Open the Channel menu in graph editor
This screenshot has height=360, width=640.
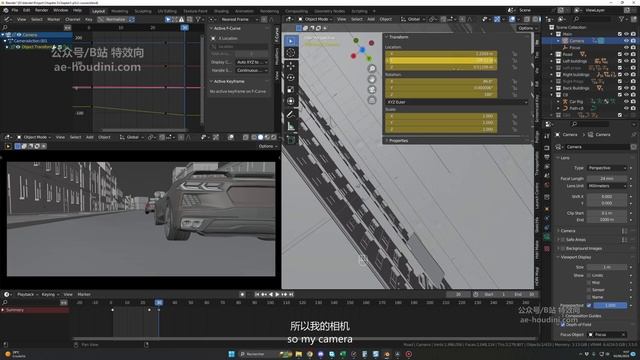tap(73, 19)
